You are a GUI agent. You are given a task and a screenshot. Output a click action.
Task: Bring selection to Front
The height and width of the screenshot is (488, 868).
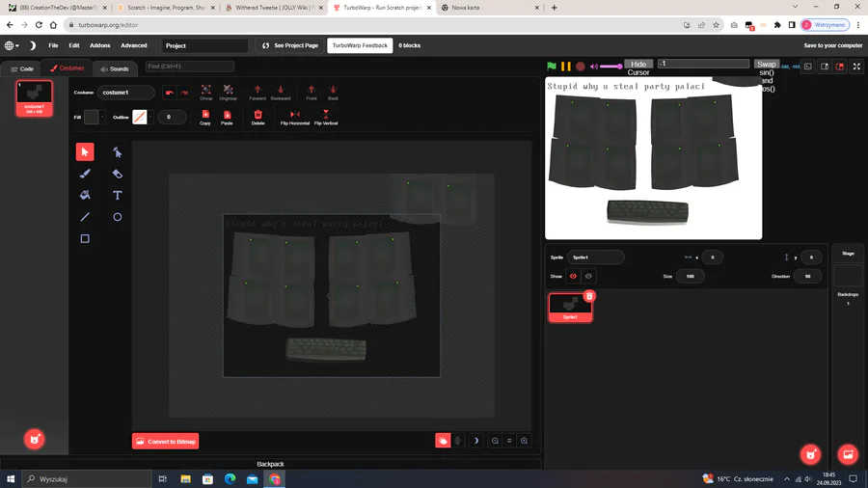312,93
